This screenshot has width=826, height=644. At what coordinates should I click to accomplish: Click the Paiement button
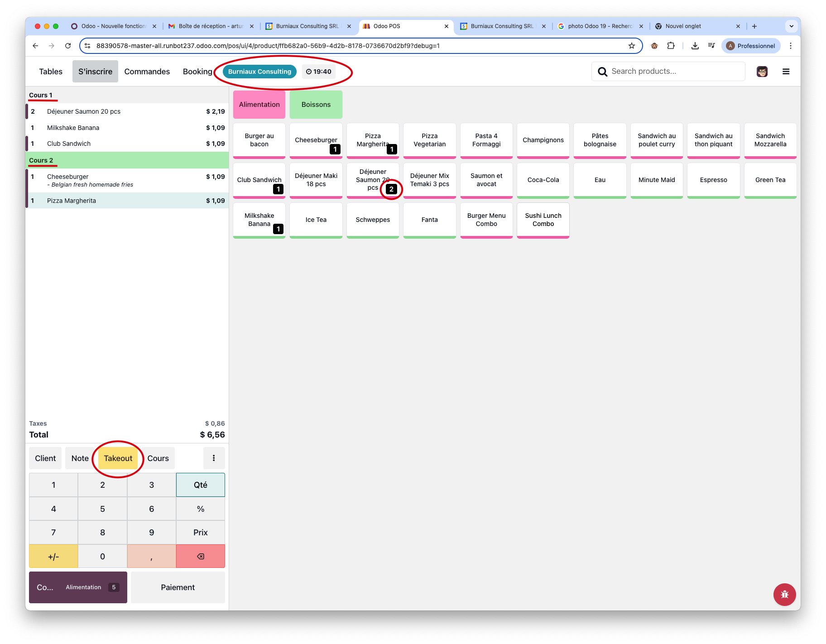coord(178,587)
